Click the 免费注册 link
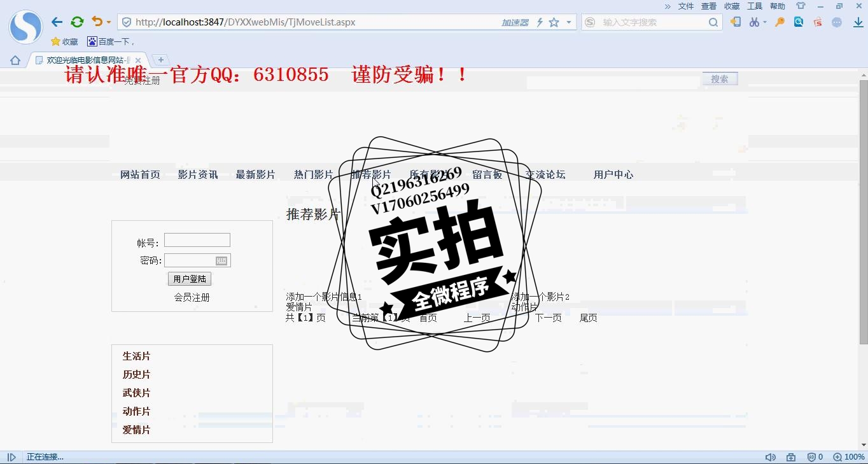This screenshot has height=464, width=868. point(142,81)
